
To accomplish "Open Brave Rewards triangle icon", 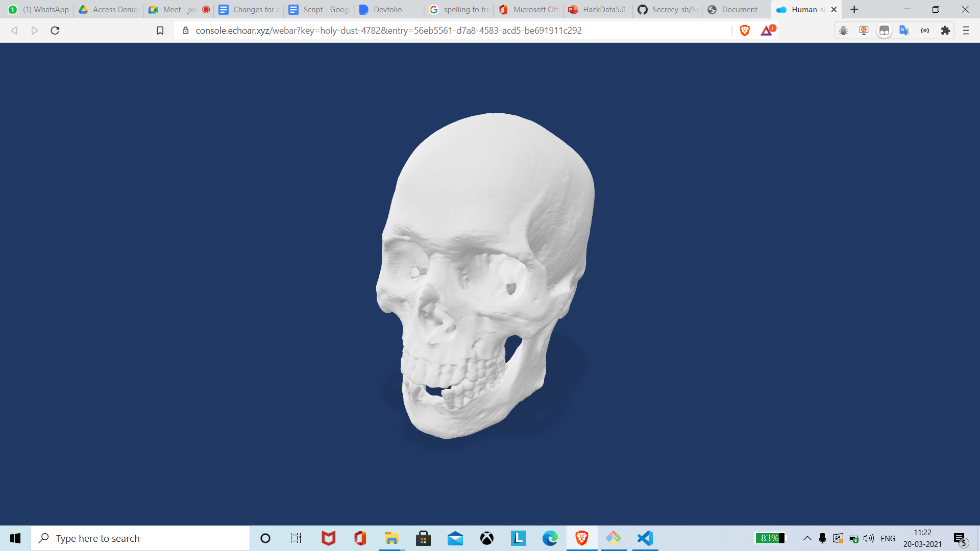I will pyautogui.click(x=767, y=31).
